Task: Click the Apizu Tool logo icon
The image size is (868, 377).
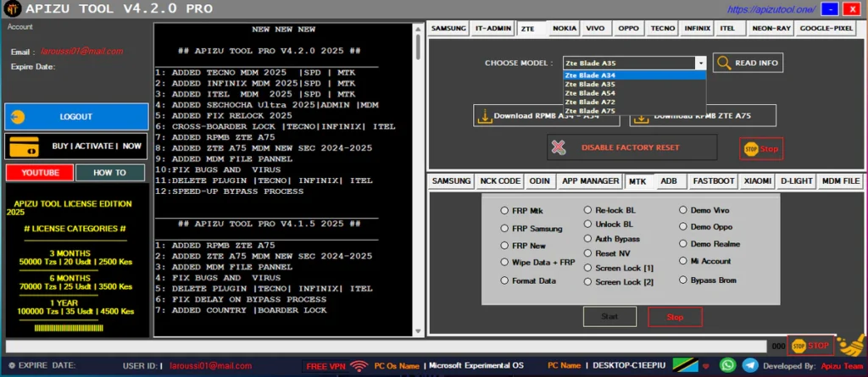Action: pyautogui.click(x=12, y=8)
